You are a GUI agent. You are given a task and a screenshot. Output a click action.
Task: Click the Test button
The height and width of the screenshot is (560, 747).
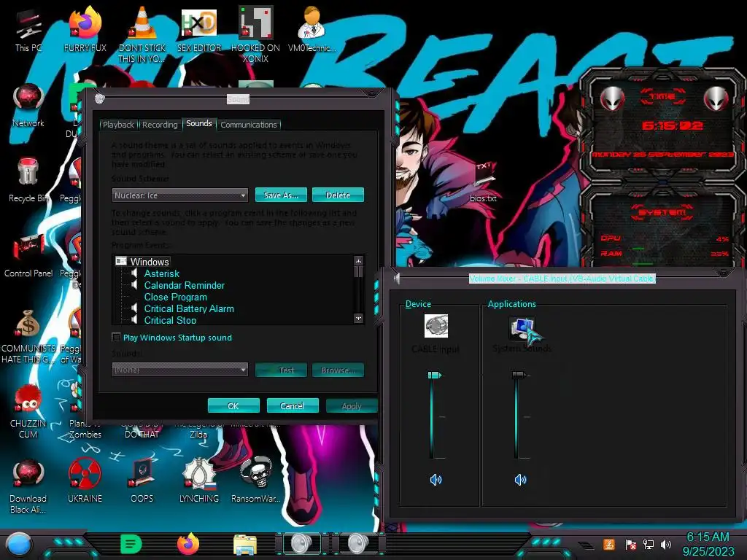pyautogui.click(x=281, y=370)
